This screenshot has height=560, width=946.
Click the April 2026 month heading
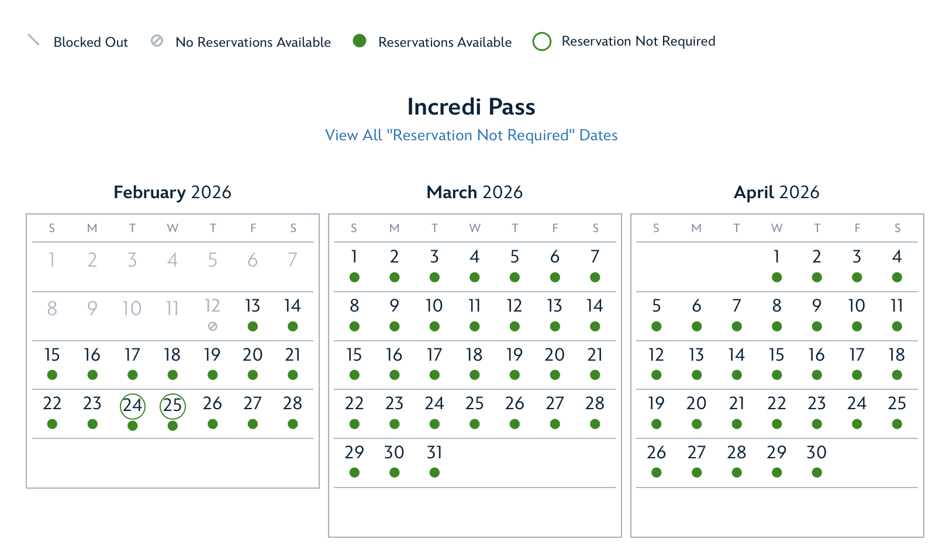pos(776,192)
